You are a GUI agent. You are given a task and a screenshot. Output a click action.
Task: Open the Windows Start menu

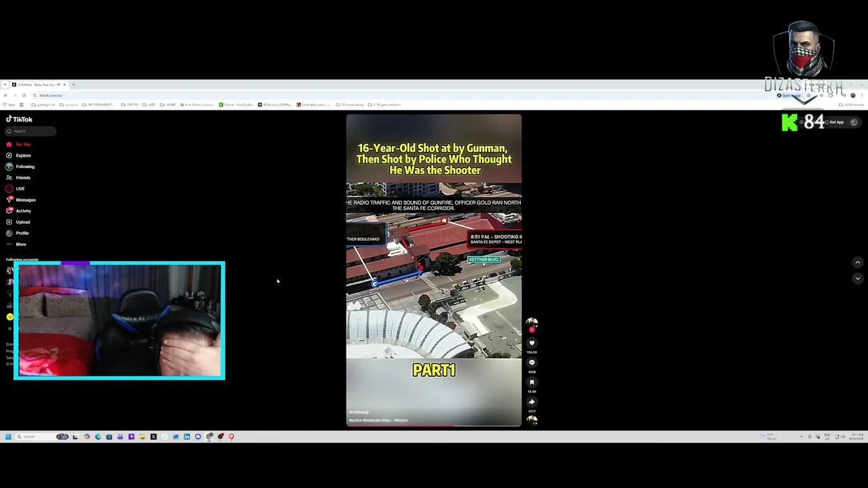click(8, 436)
